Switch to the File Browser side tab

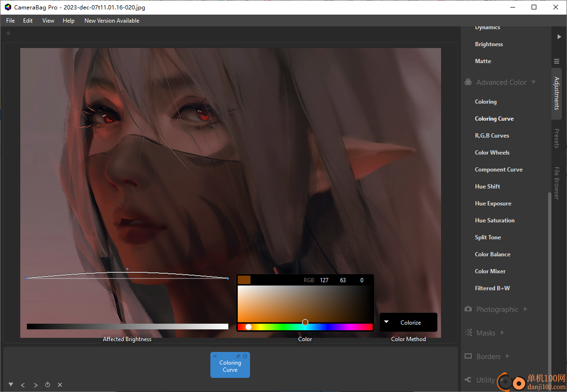pyautogui.click(x=557, y=183)
